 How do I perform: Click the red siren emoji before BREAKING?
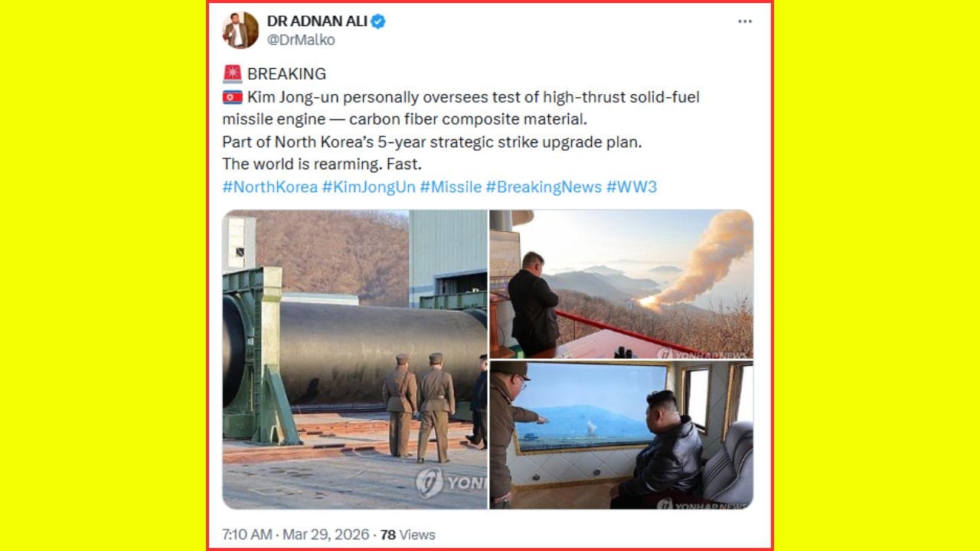pyautogui.click(x=233, y=73)
